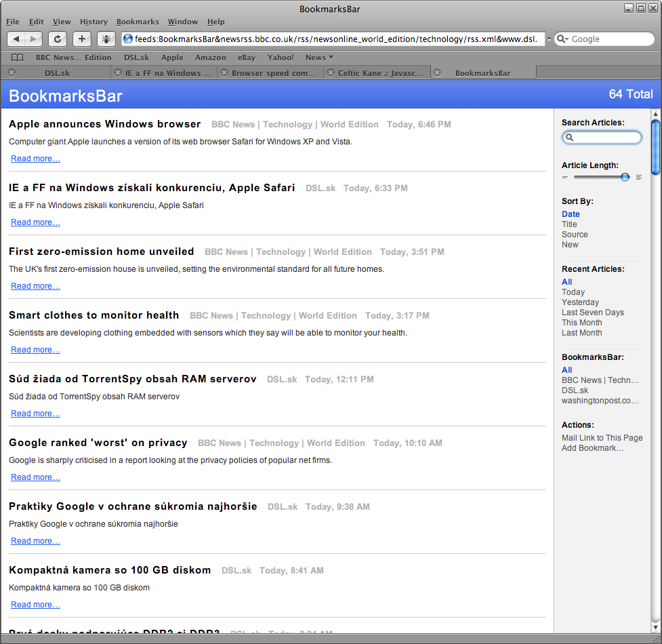The image size is (662, 644).
Task: Open the Amazon bookmark
Action: [210, 58]
